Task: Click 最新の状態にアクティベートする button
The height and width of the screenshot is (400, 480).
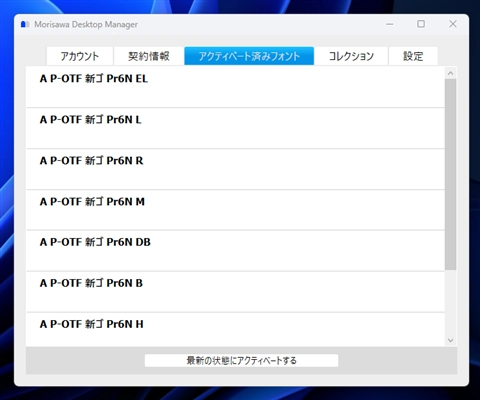Action: pos(241,360)
